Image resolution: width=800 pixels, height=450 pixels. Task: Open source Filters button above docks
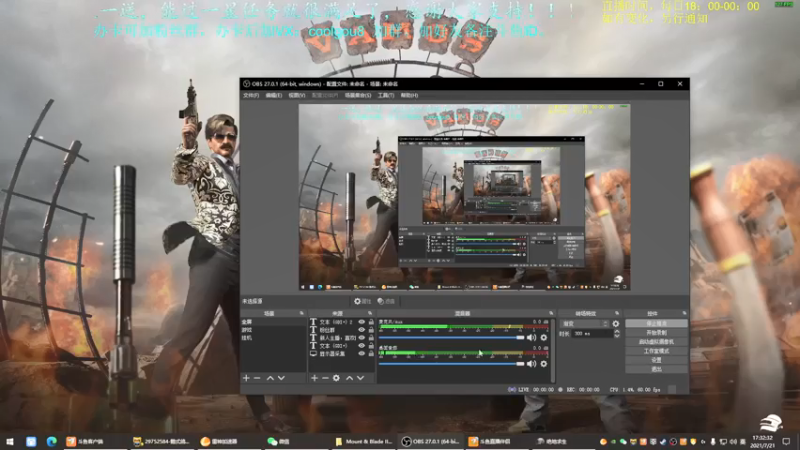(386, 302)
